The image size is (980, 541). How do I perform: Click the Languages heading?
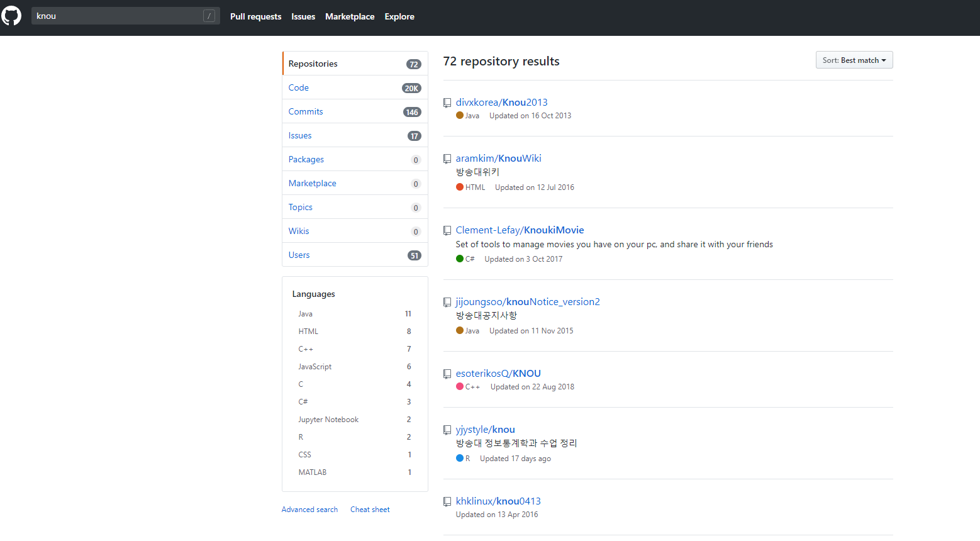(x=313, y=294)
